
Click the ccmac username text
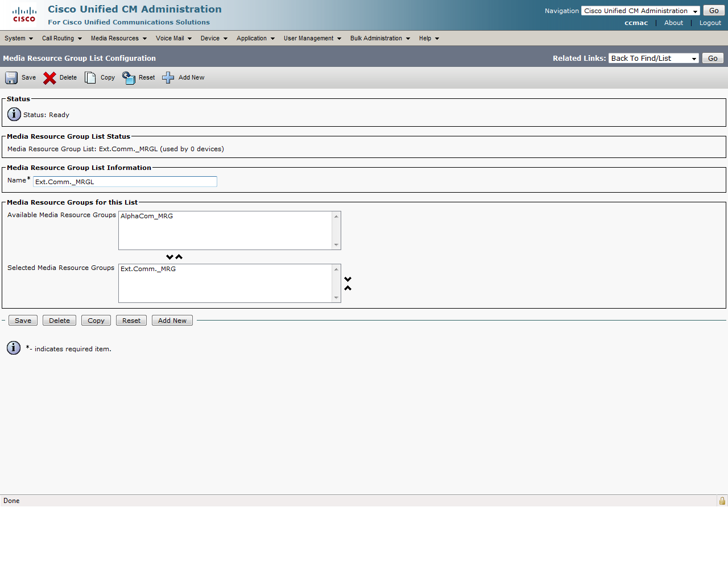[x=636, y=23]
